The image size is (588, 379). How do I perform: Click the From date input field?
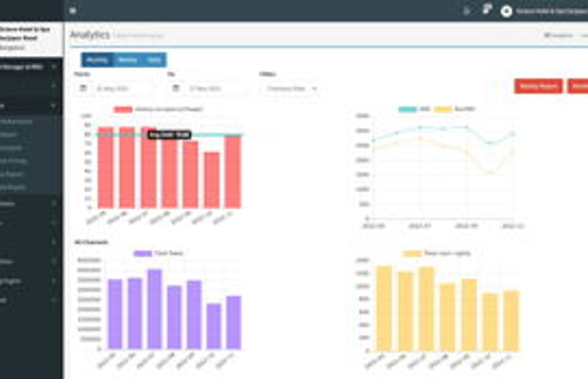[x=123, y=89]
